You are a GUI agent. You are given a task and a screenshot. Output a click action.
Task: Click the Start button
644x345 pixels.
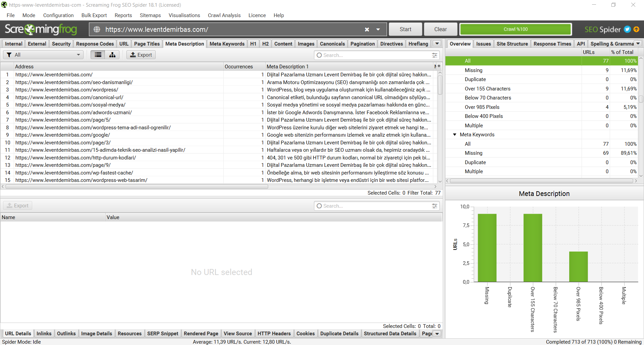point(406,29)
